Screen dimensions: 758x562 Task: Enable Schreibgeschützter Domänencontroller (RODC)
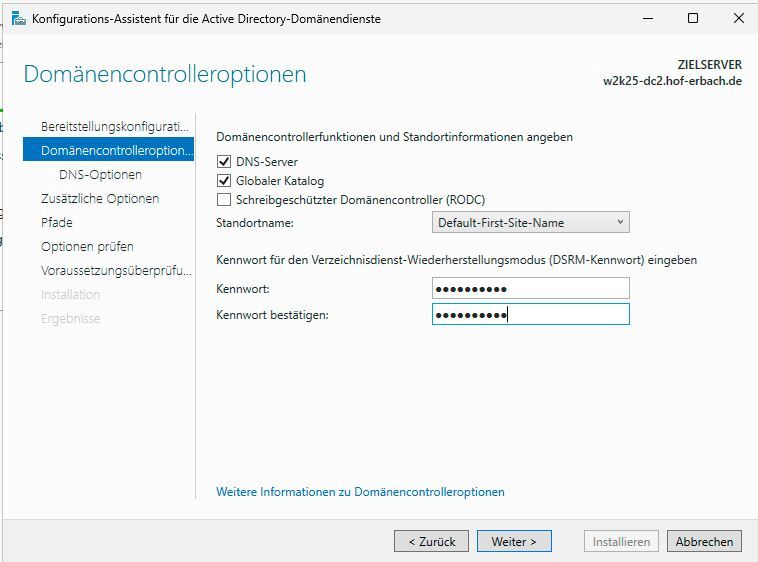(224, 200)
